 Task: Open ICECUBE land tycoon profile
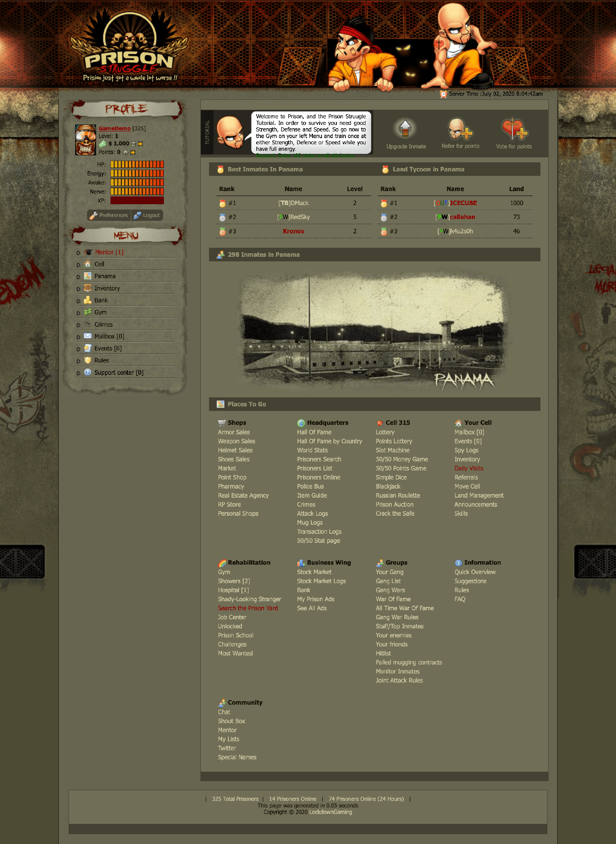[x=455, y=203]
